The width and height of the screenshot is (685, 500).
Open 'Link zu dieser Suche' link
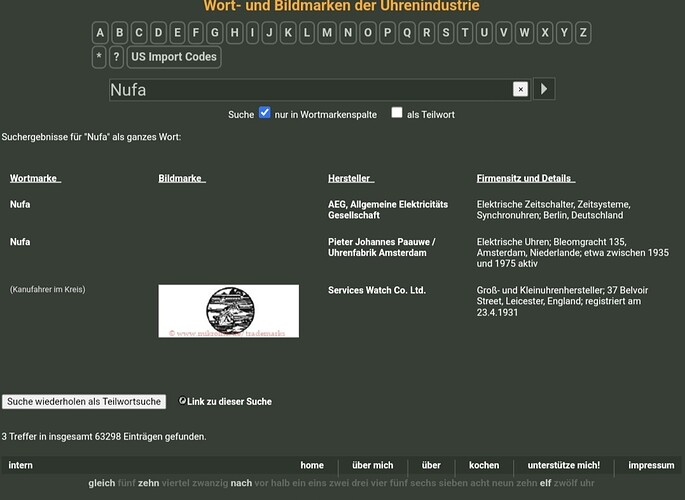tap(225, 401)
